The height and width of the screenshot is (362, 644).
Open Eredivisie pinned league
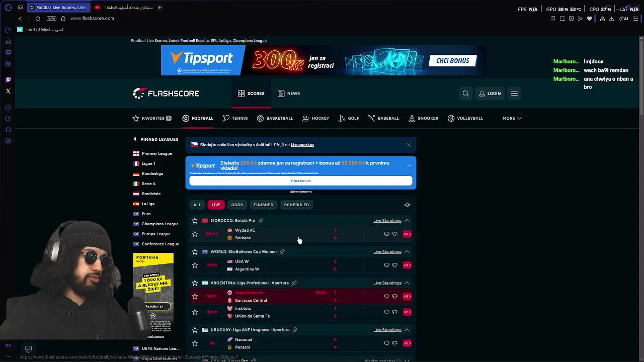[x=147, y=194]
